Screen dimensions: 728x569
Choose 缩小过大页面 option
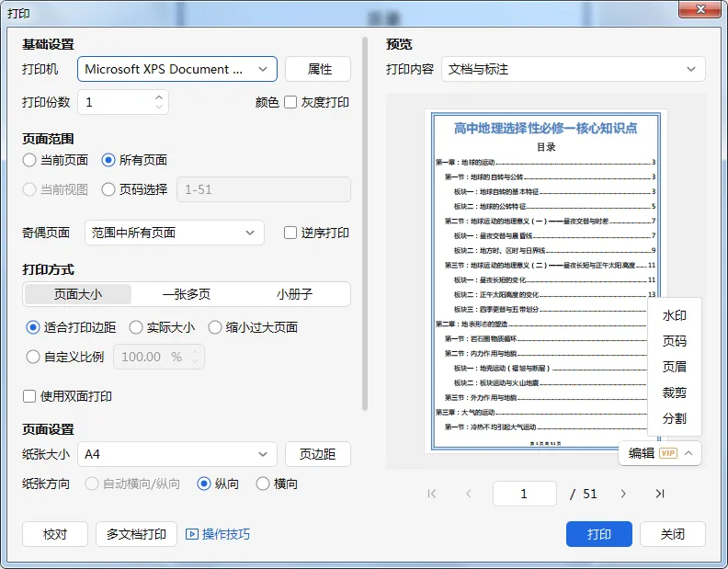(x=215, y=327)
